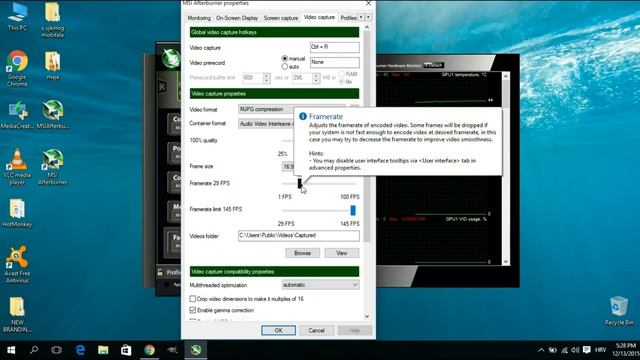Open the Windows Start menu
640x360 pixels.
pos(11,350)
